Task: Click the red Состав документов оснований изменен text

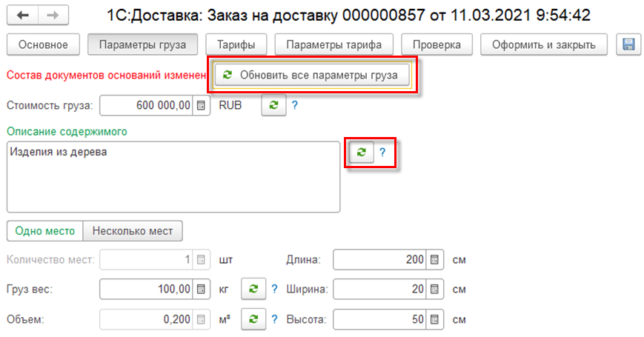Action: [107, 75]
